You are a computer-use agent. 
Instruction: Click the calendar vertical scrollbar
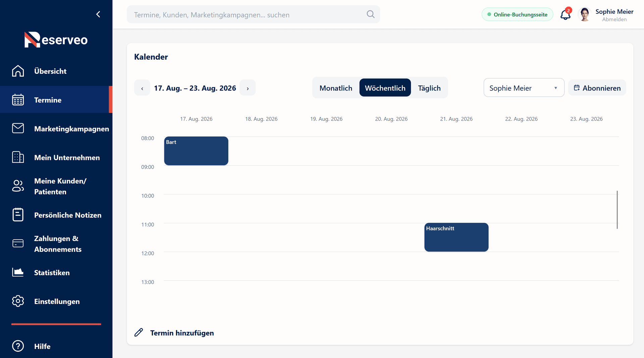click(x=617, y=210)
